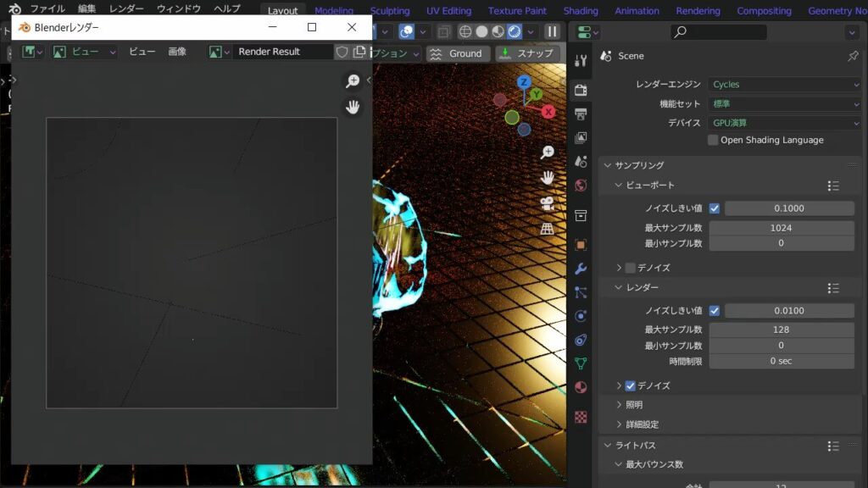Toggle fake user shield for Render Result

tap(342, 52)
